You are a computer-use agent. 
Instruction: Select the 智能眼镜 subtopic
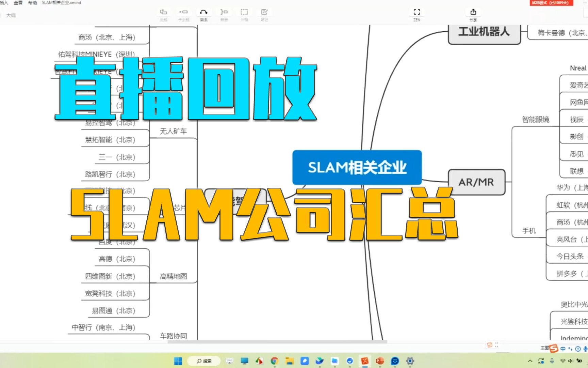click(x=536, y=119)
